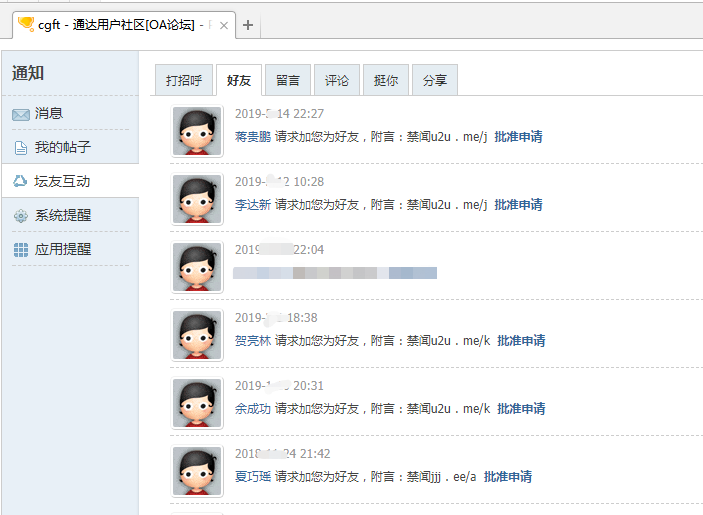Click the grid icon beside 应用提醒
The image size is (703, 515).
coord(21,250)
